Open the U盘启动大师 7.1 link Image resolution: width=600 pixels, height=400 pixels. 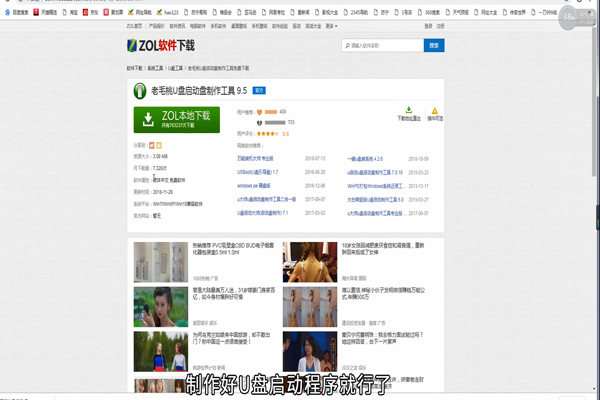click(x=262, y=213)
